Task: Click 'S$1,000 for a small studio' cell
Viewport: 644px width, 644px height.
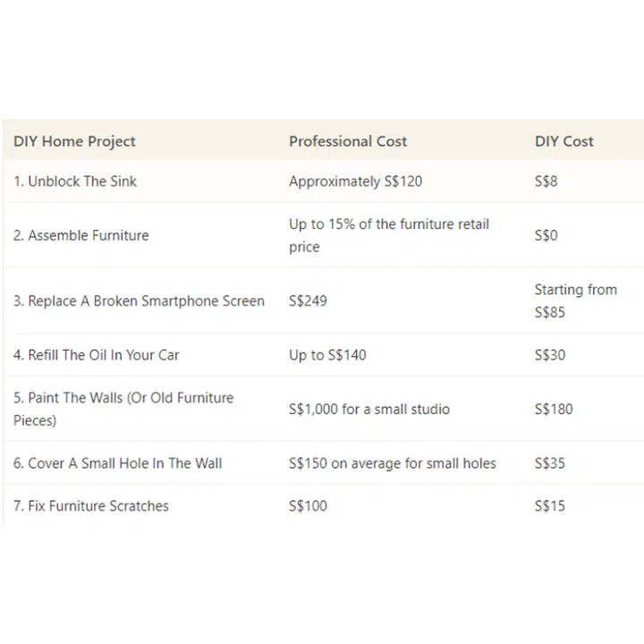Action: point(369,409)
